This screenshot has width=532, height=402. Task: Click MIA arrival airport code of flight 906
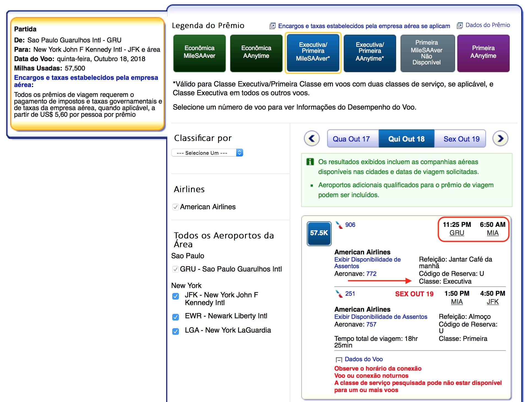[493, 233]
